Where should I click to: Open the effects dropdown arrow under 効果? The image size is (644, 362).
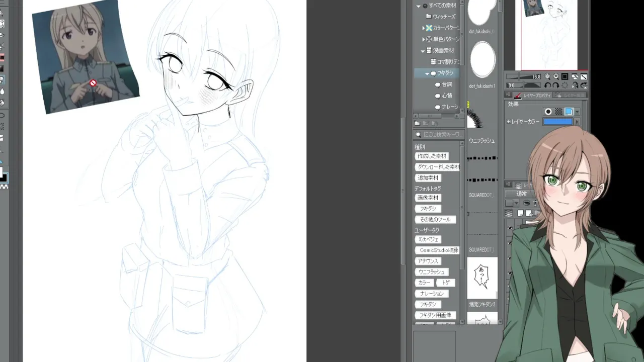577,112
